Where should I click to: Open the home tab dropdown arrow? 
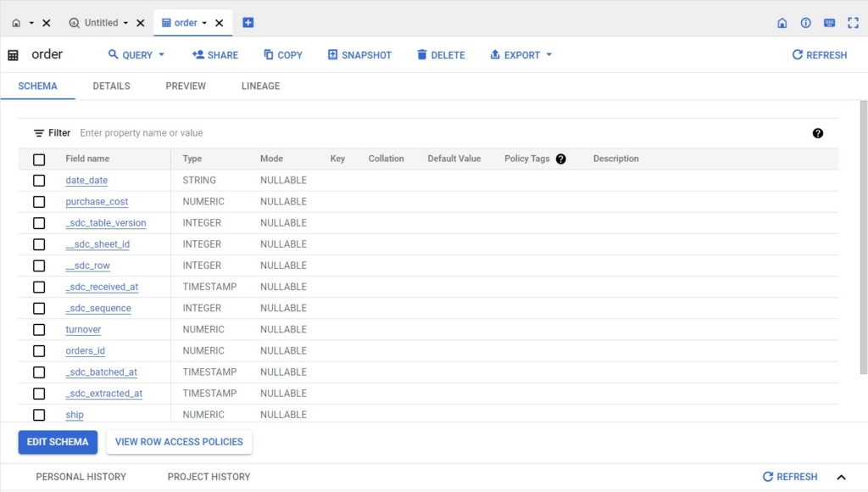pyautogui.click(x=31, y=23)
